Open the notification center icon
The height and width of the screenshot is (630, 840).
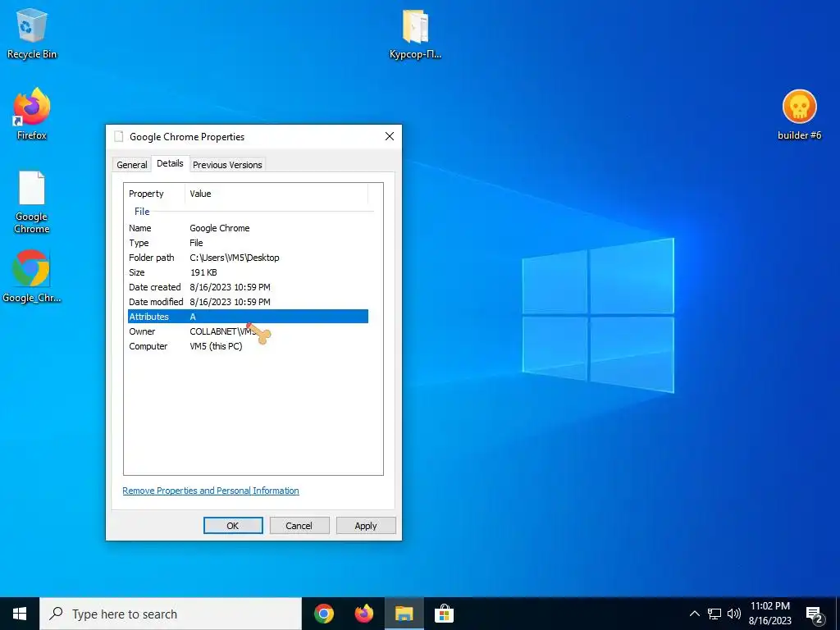(815, 614)
